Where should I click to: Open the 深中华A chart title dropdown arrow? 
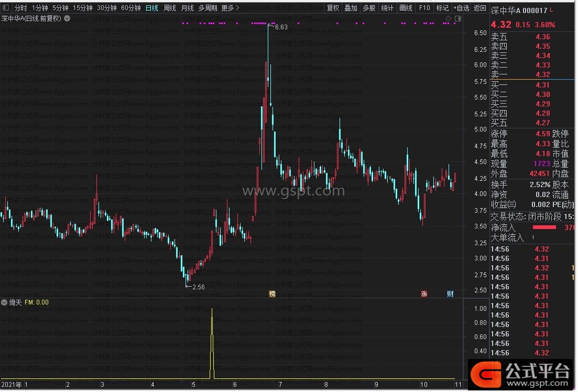(x=67, y=18)
